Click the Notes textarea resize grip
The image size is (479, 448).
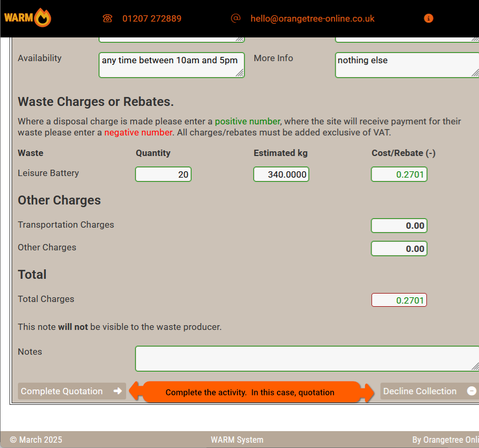[475, 366]
